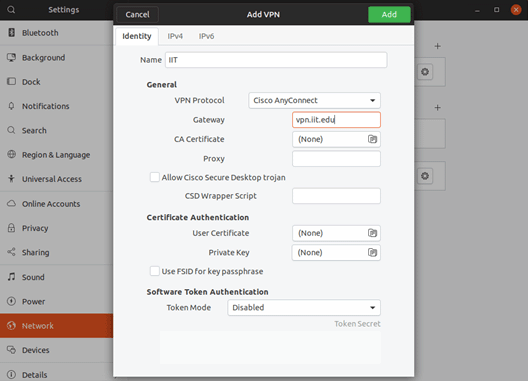Viewport: 528px width, 381px height.
Task: Click into the Proxy text field
Action: 336,159
